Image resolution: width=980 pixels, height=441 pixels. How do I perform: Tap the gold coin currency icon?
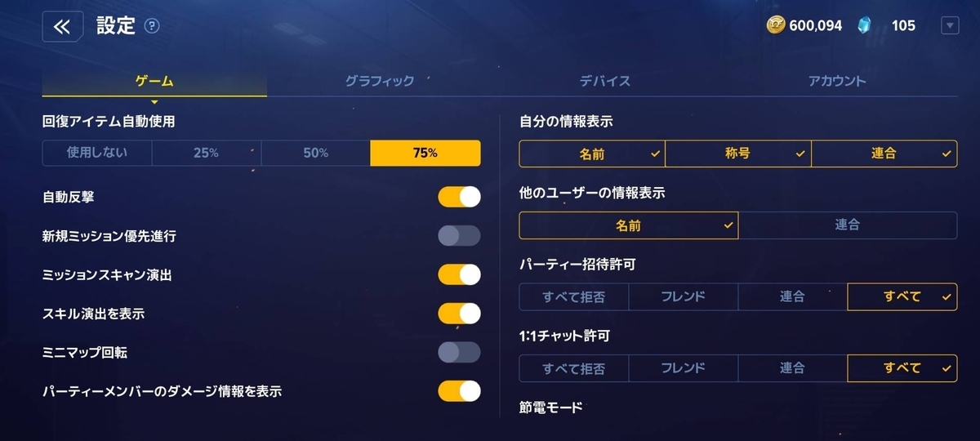776,26
